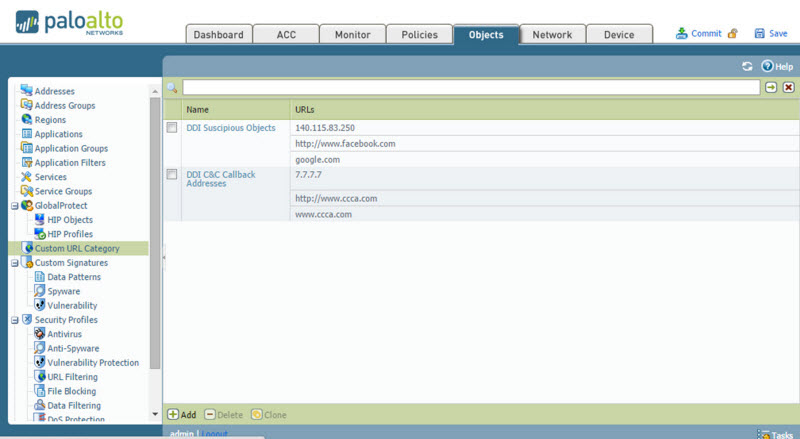Check the DDI C&C Callback Addresses checkbox
This screenshot has height=439, width=800.
[172, 175]
